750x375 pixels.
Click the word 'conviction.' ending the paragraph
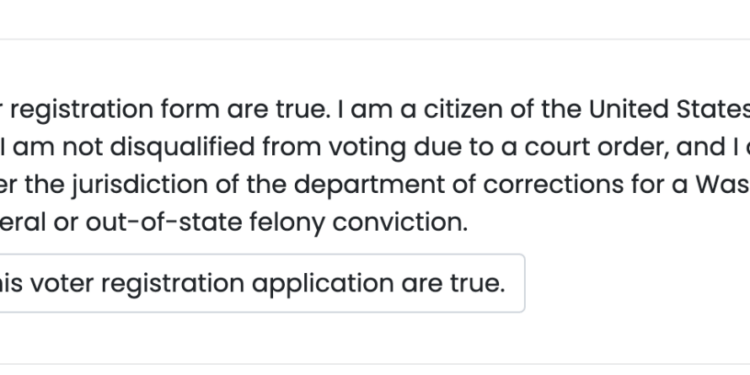click(400, 222)
